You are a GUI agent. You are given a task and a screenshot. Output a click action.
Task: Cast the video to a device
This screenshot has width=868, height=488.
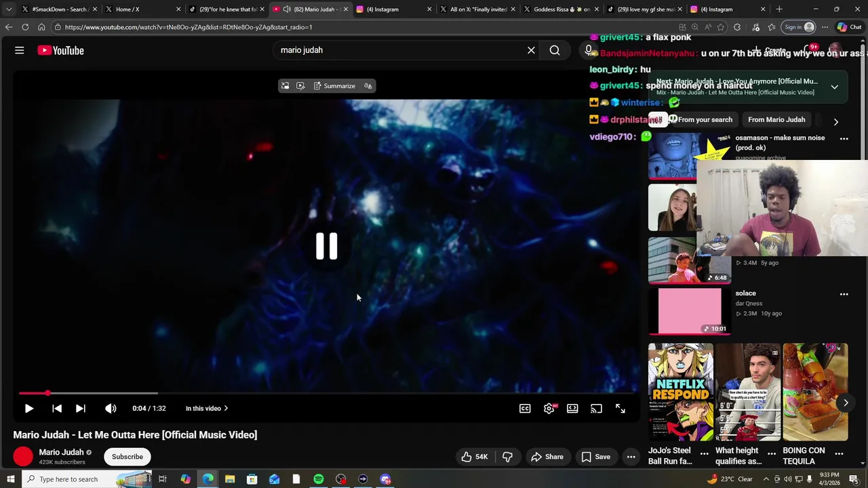(596, 408)
